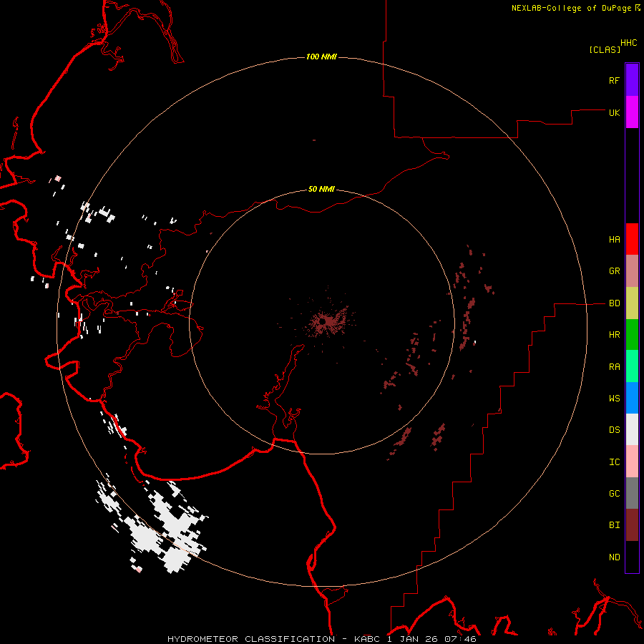Screen dimensions: 644x644
Task: Click the 50 NMI range ring label
Action: click(x=321, y=189)
